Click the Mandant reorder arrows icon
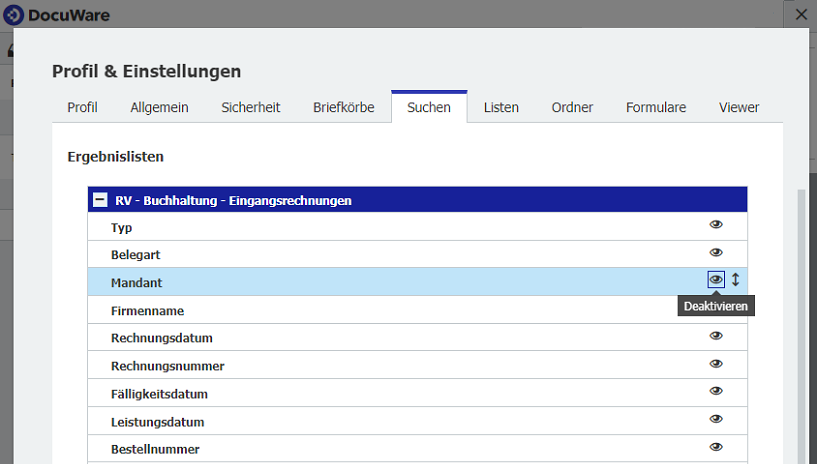 click(x=736, y=280)
